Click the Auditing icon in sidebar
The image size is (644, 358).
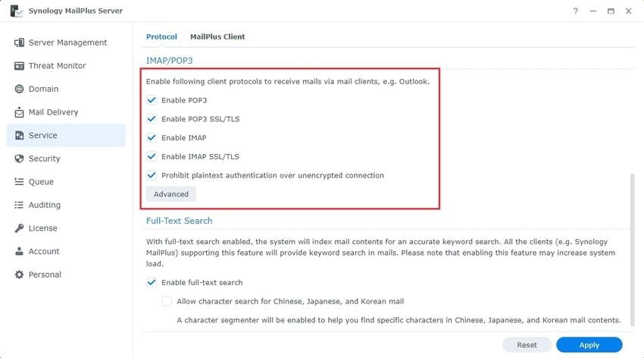(x=20, y=205)
